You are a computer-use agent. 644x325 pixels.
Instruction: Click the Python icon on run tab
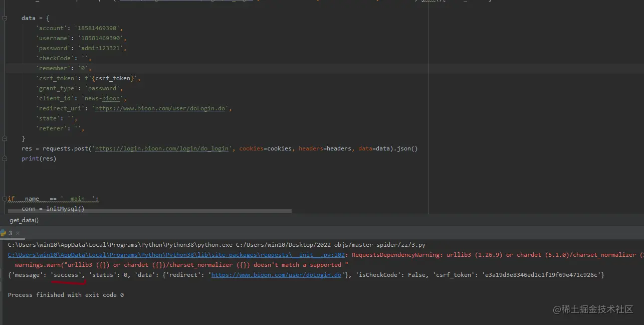[3, 233]
